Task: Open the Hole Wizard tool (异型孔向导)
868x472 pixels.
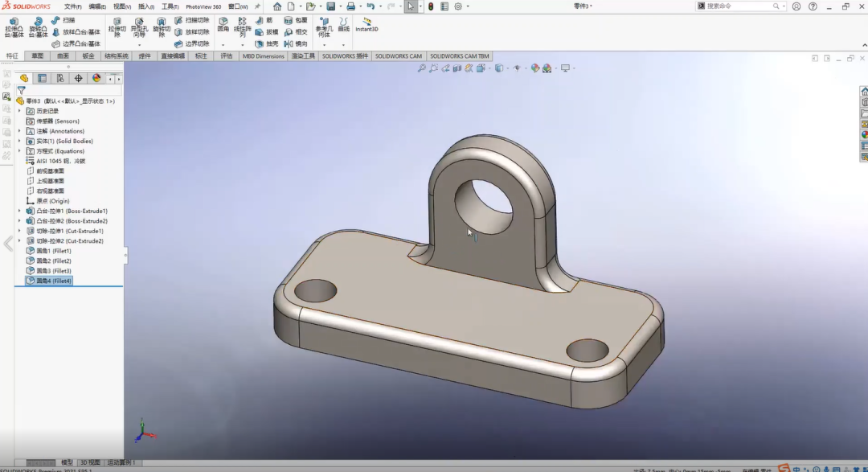Action: pos(139,27)
